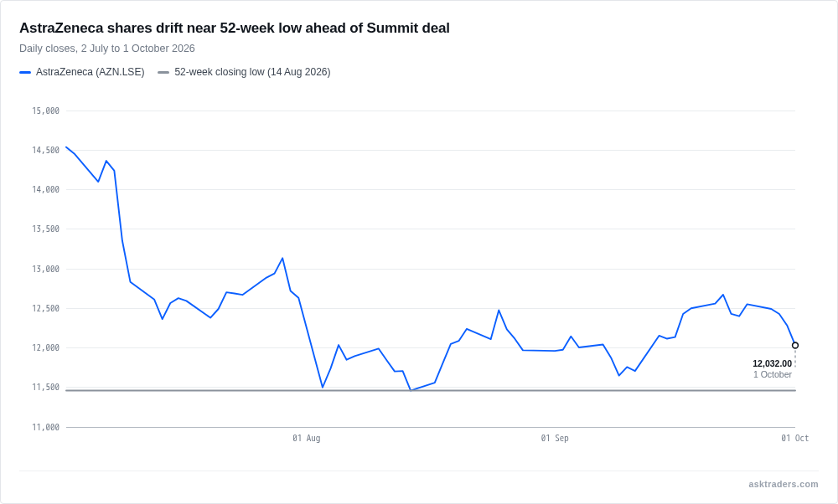Click the 01 Aug x-axis label
838x504 pixels.
point(306,439)
